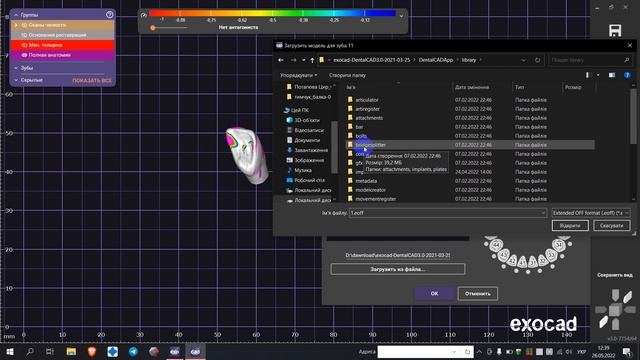Open Windows Task View
The height and width of the screenshot is (360, 640).
(x=50, y=351)
